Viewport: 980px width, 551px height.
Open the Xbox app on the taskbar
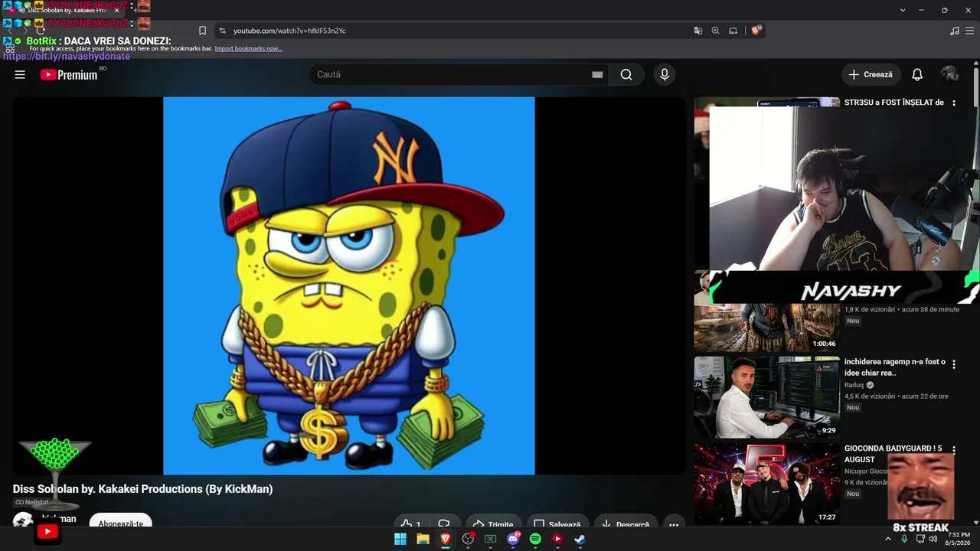pyautogui.click(x=491, y=539)
